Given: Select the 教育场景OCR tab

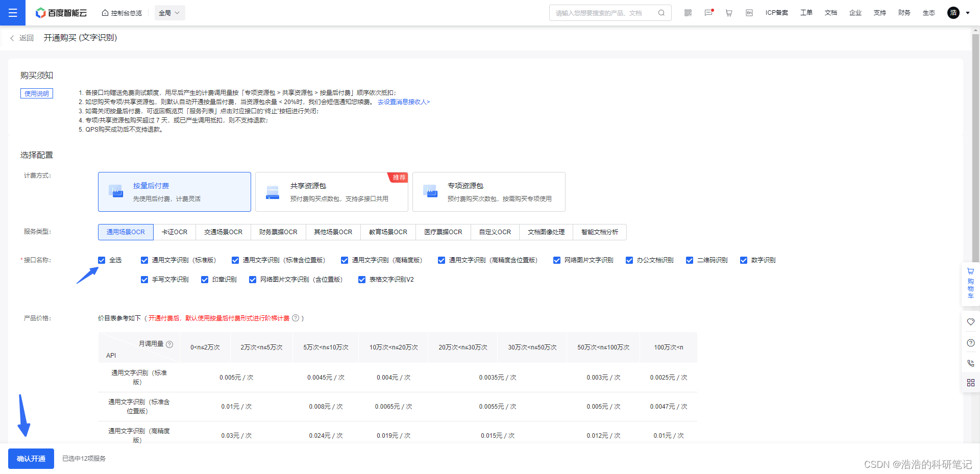Looking at the screenshot, I should [388, 232].
